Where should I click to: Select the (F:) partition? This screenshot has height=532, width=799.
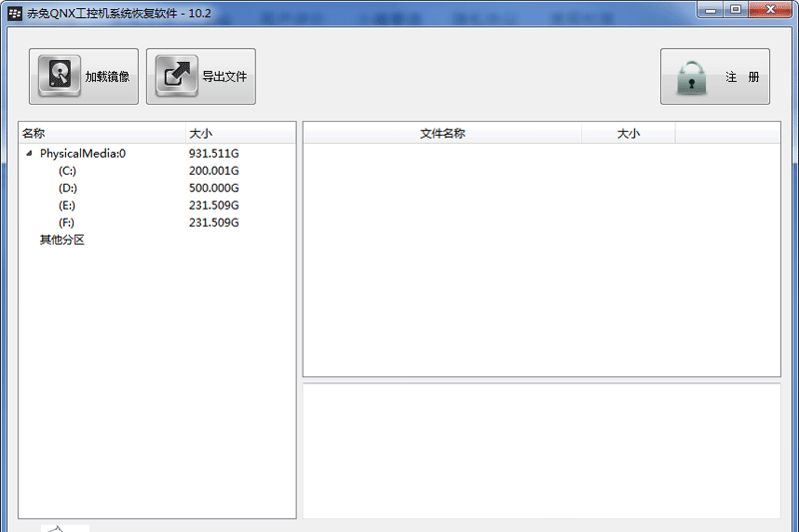pyautogui.click(x=68, y=223)
